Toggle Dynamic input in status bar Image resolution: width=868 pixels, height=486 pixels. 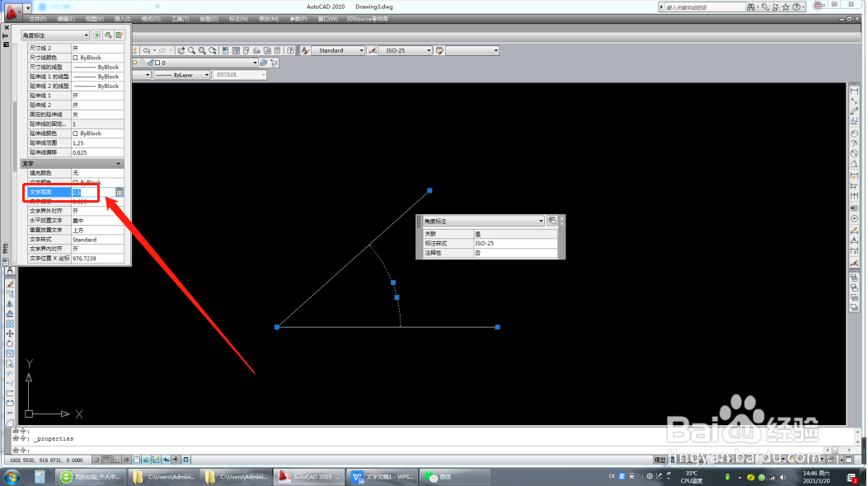tap(166, 460)
